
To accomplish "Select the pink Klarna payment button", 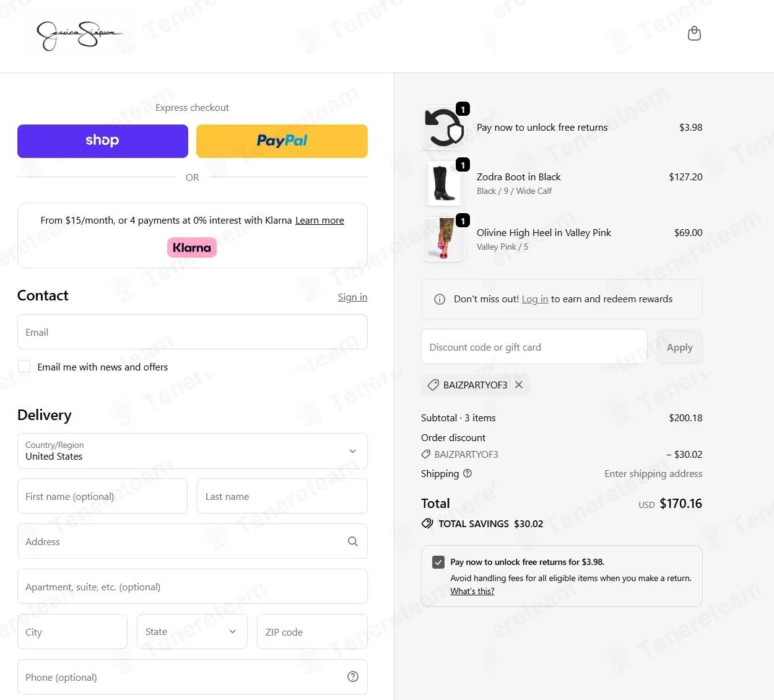I will pyautogui.click(x=192, y=248).
